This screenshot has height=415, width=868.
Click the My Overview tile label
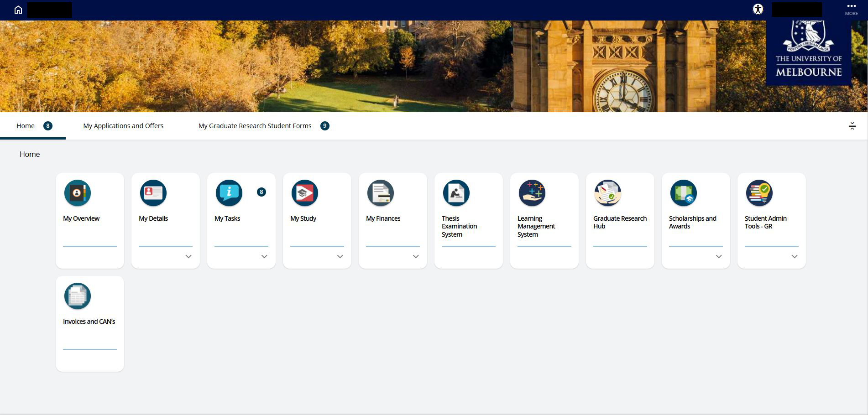tap(81, 218)
